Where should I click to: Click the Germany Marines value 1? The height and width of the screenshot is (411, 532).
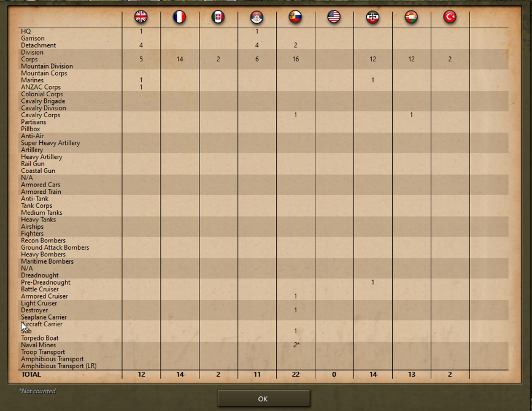[x=372, y=80]
